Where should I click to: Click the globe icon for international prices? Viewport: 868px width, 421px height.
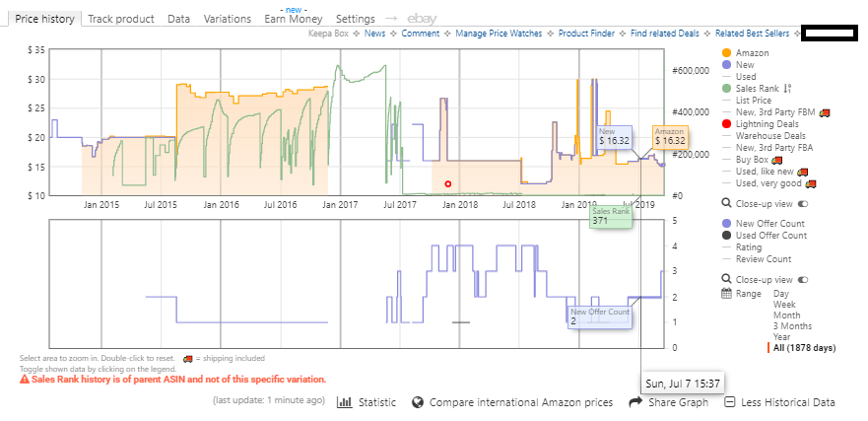click(418, 402)
